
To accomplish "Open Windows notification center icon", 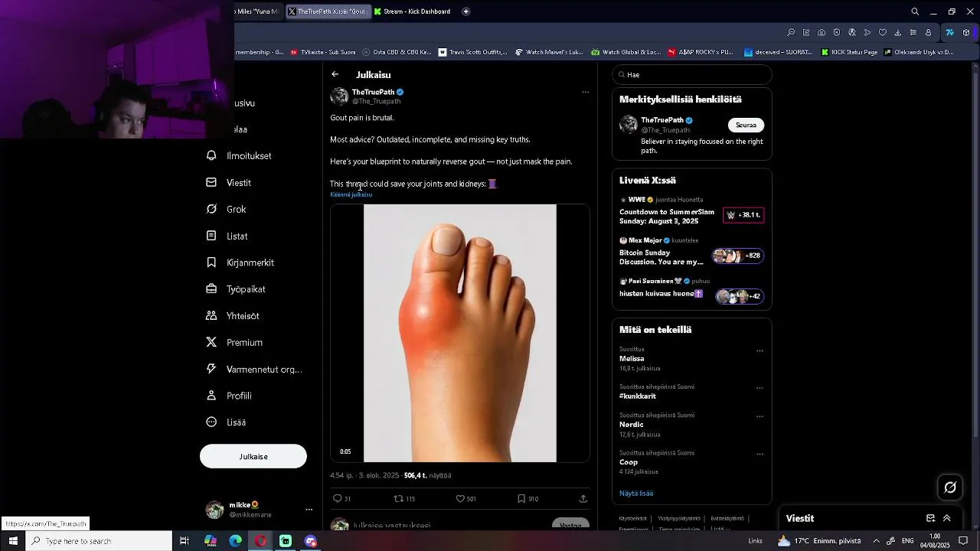I will (x=964, y=541).
